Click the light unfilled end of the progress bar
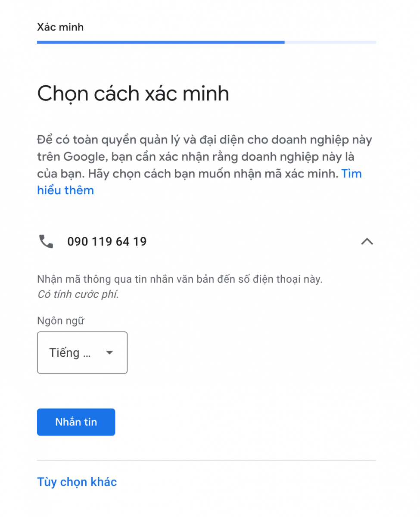 click(x=330, y=42)
